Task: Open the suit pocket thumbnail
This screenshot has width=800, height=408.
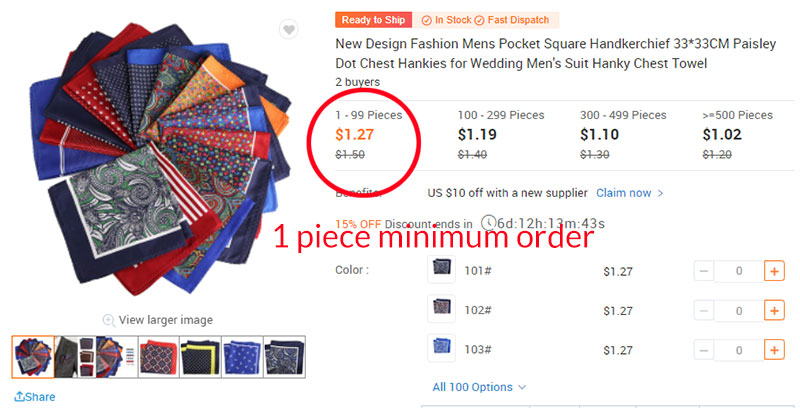Action: click(x=75, y=356)
